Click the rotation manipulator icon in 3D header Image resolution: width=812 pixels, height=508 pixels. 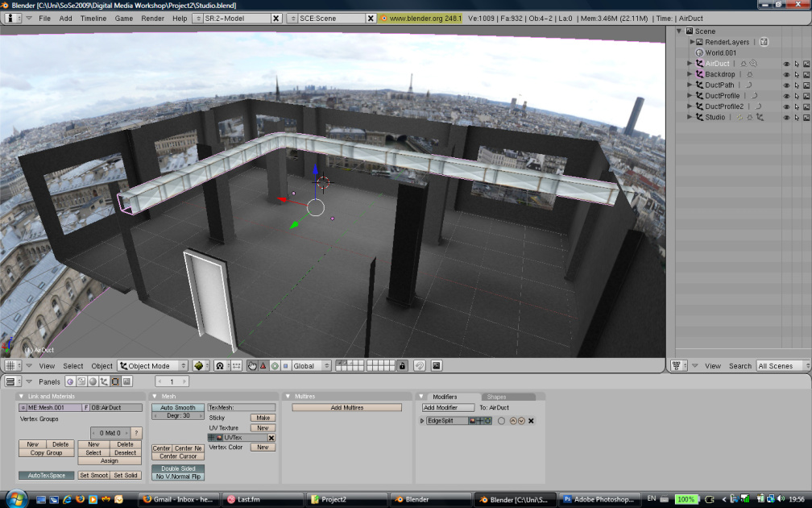point(275,365)
